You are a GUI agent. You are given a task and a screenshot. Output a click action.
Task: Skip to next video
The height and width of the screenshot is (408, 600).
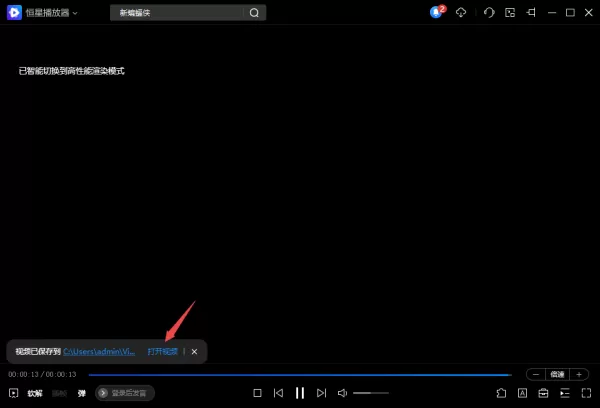point(321,393)
